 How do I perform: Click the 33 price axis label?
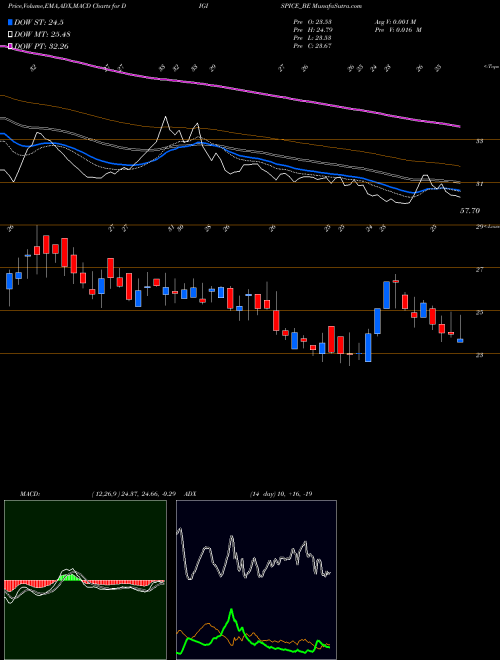click(479, 141)
